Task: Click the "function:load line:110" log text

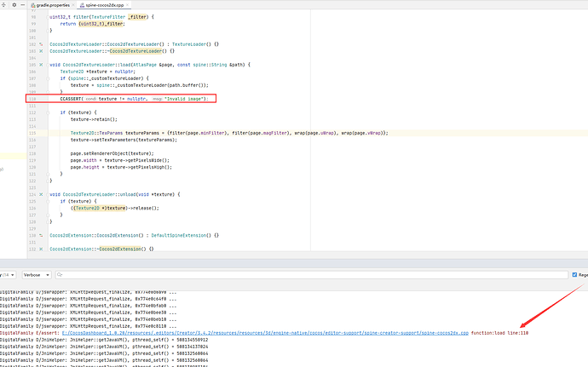Action: click(x=499, y=333)
